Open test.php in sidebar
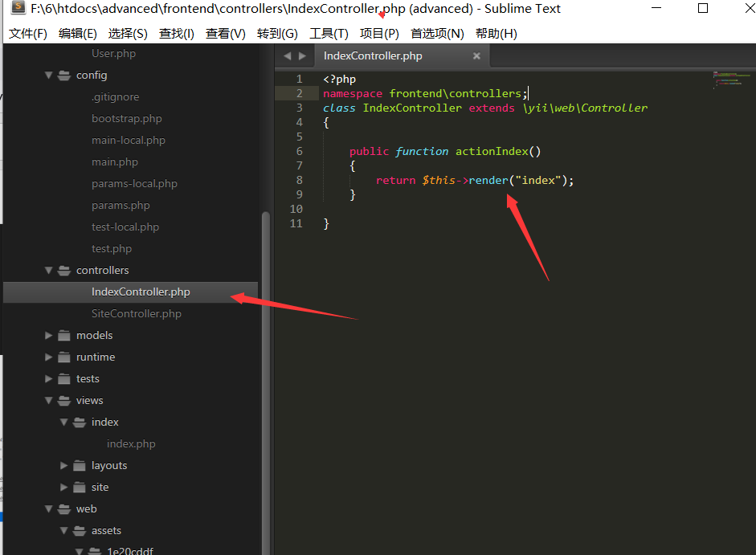 pyautogui.click(x=112, y=249)
